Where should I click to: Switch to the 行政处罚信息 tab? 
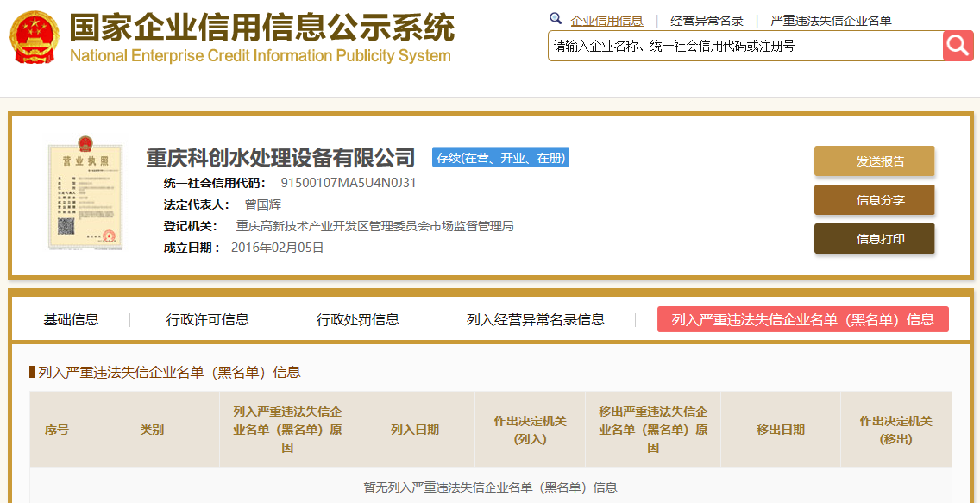pos(357,319)
